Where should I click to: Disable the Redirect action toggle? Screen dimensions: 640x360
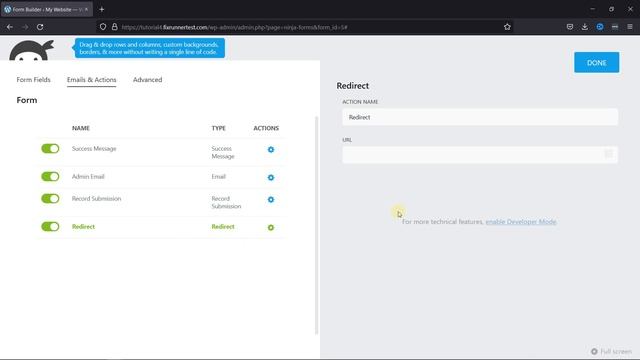tap(50, 227)
